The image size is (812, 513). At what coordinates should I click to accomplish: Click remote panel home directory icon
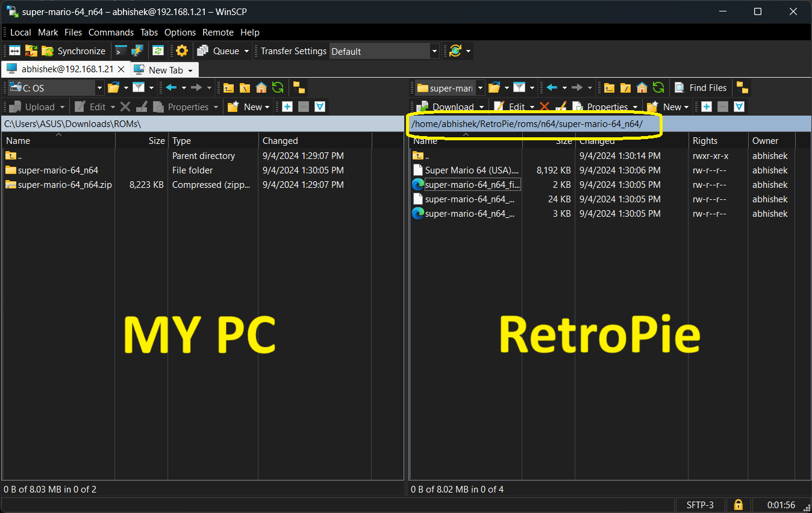point(642,88)
